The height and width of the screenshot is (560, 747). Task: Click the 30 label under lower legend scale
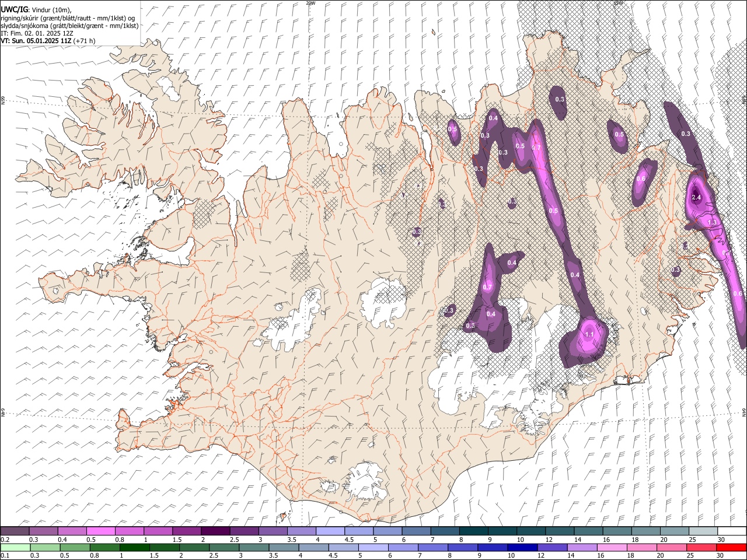coord(721,556)
